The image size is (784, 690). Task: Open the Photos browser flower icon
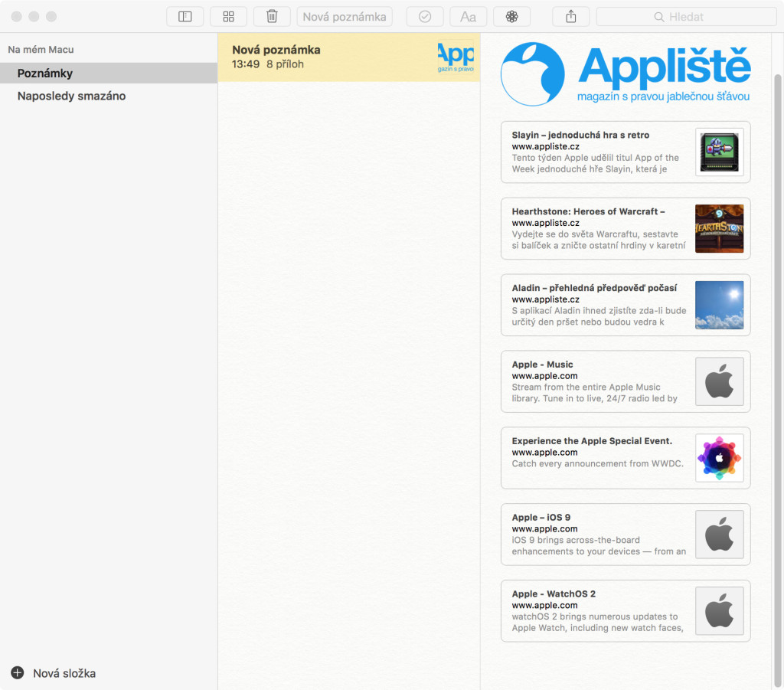pyautogui.click(x=511, y=17)
